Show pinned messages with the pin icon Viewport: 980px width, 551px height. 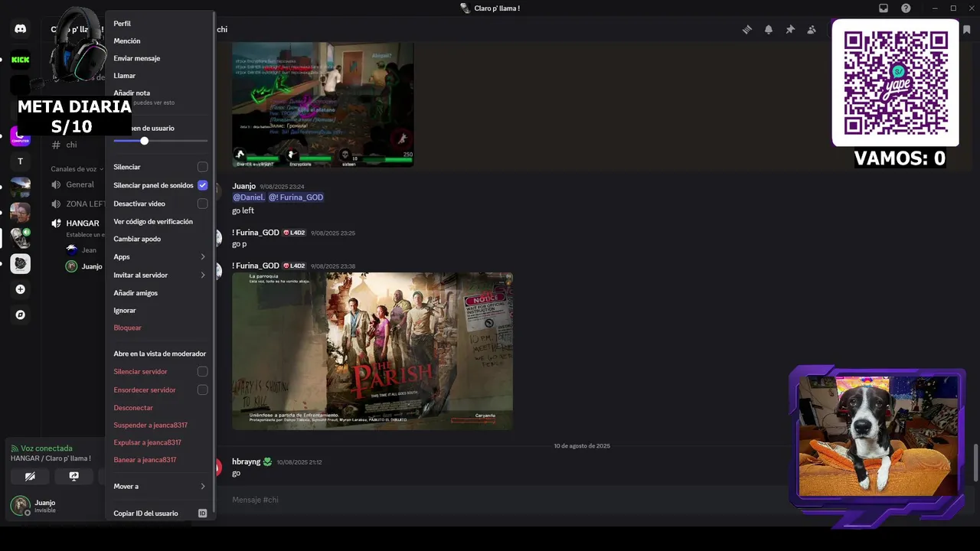(x=790, y=29)
